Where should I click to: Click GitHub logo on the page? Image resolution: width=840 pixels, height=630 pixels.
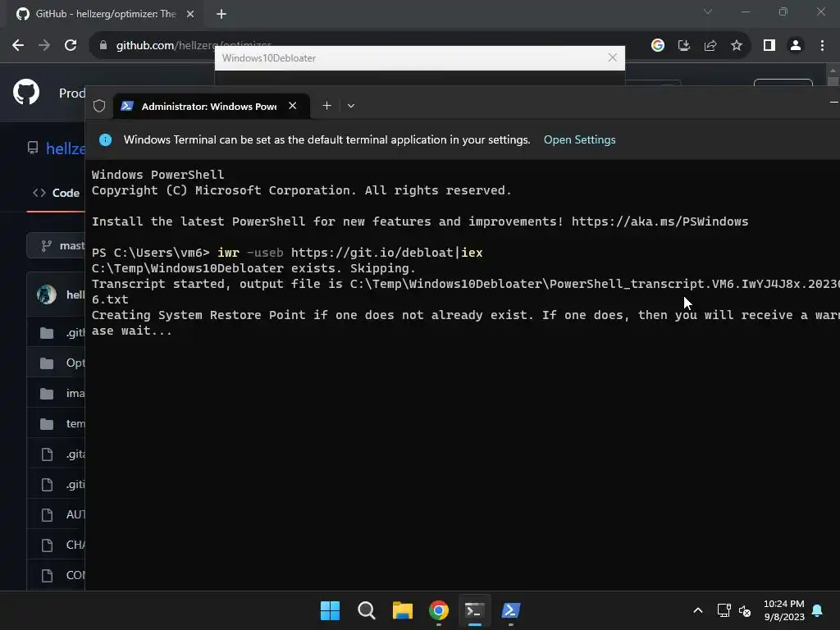[x=26, y=92]
